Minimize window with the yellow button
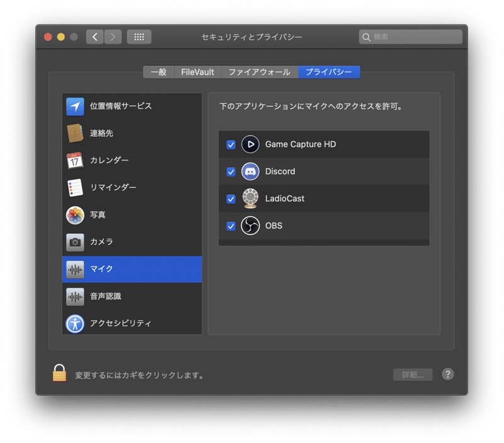 (x=60, y=37)
